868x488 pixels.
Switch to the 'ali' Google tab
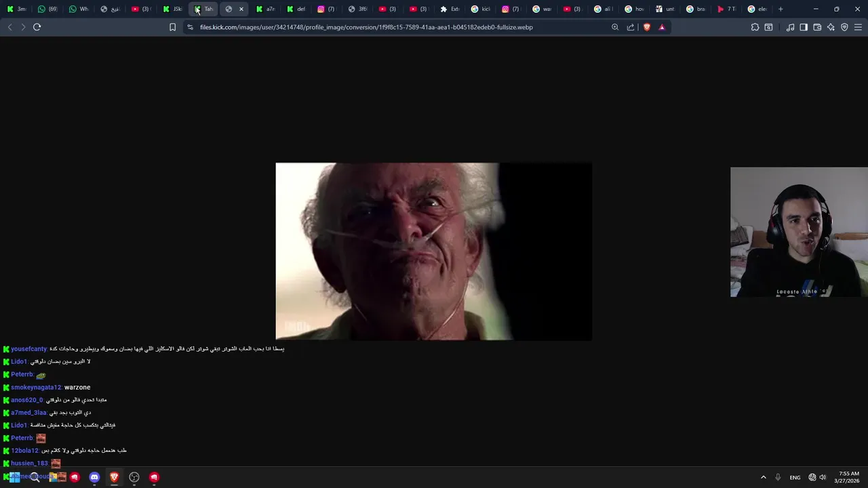(x=604, y=9)
